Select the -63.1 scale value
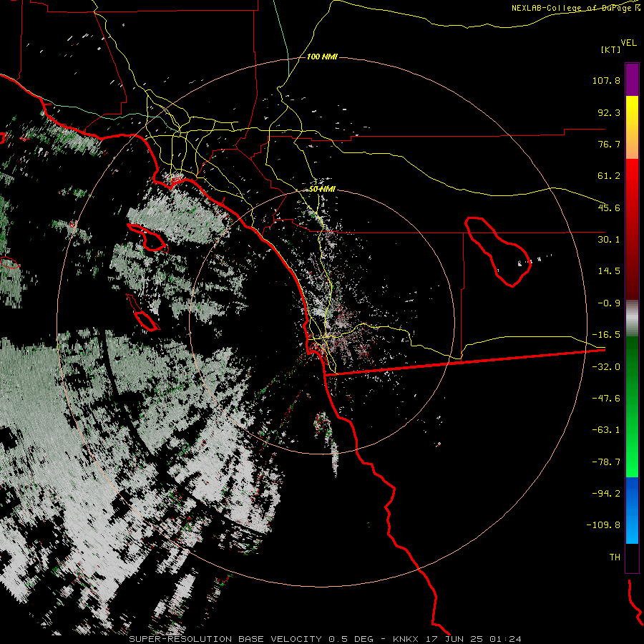This screenshot has height=644, width=644. point(606,430)
